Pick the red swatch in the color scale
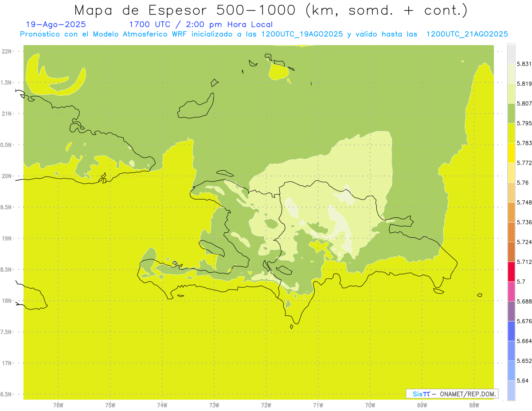 tap(511, 271)
